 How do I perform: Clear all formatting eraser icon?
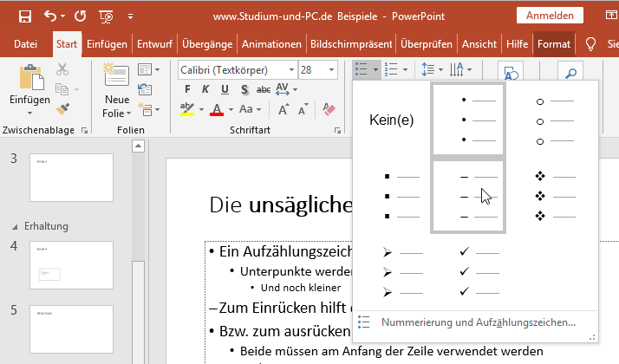329,109
